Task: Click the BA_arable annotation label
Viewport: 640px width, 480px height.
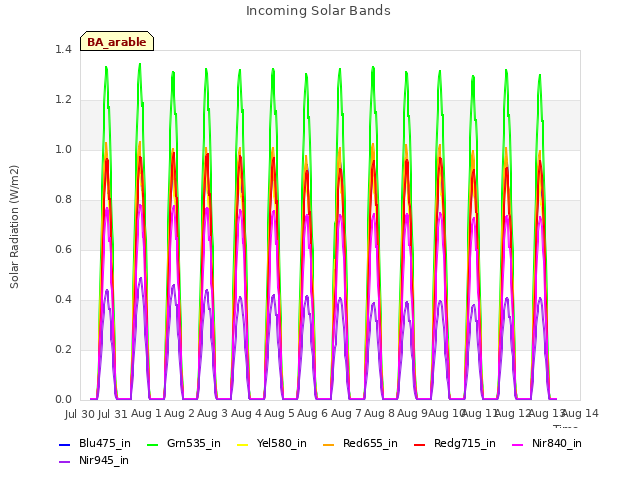Action: (117, 42)
